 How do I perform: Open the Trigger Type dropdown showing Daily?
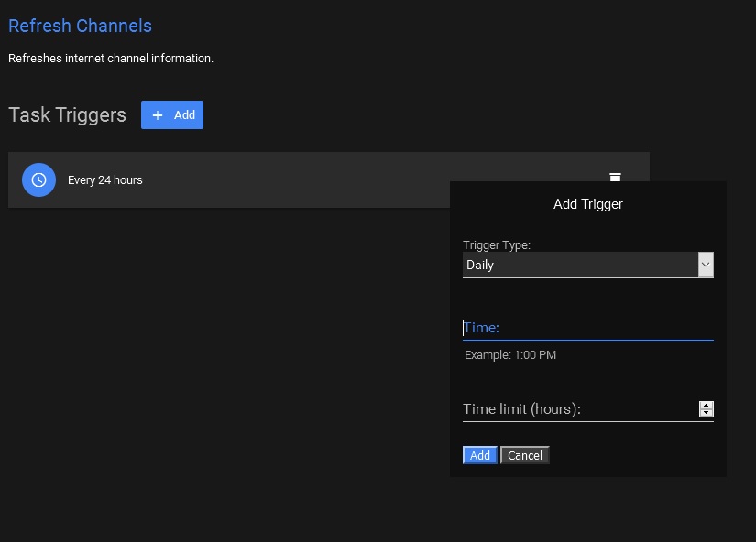[579, 265]
